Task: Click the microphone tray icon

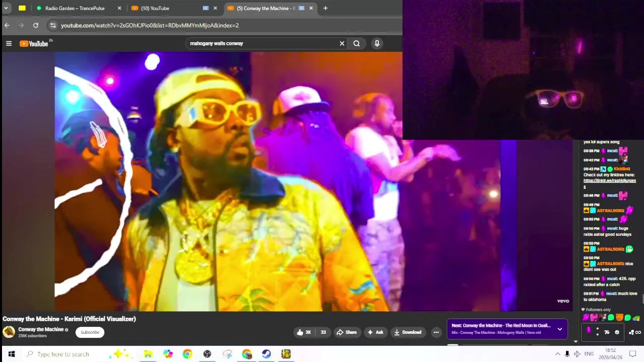Action: 567,354
